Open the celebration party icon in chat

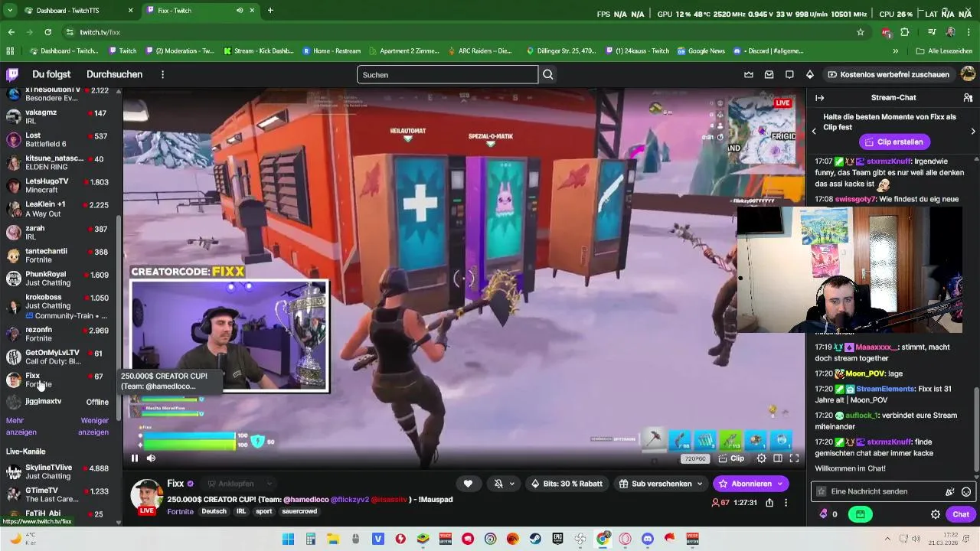(950, 492)
